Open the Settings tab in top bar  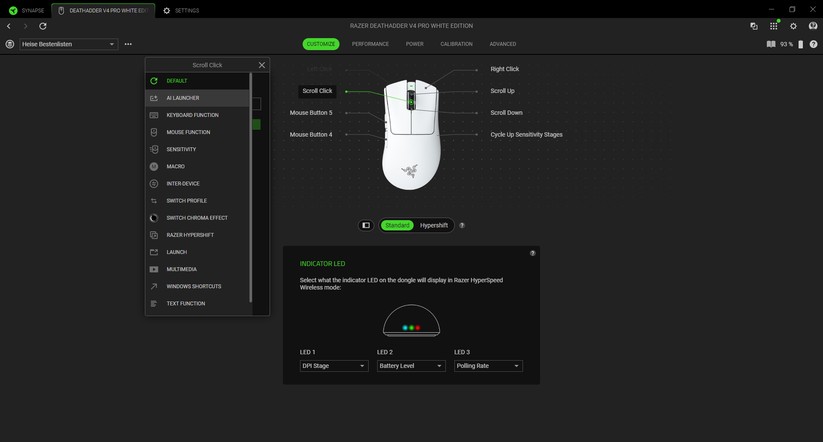181,10
